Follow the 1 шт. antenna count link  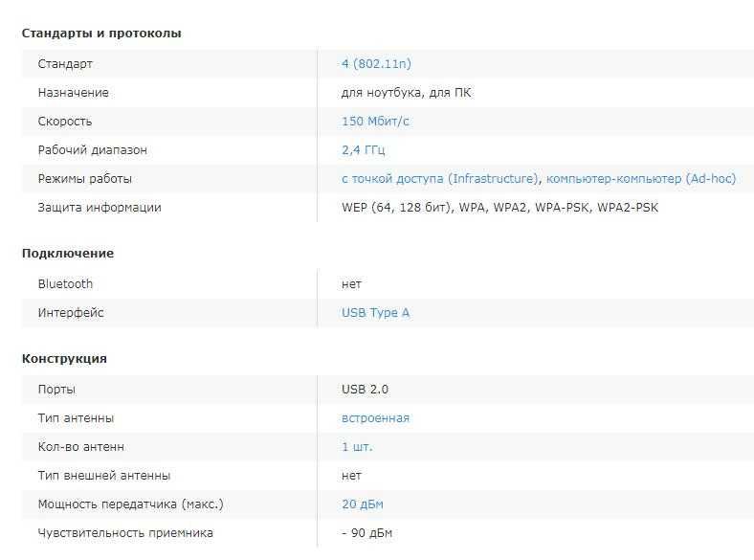357,447
